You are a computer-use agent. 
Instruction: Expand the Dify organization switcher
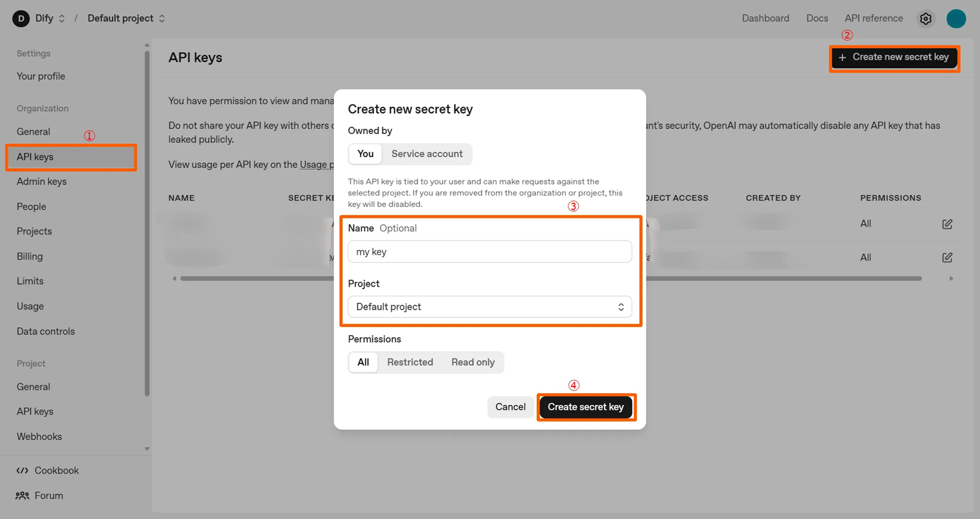pos(62,19)
